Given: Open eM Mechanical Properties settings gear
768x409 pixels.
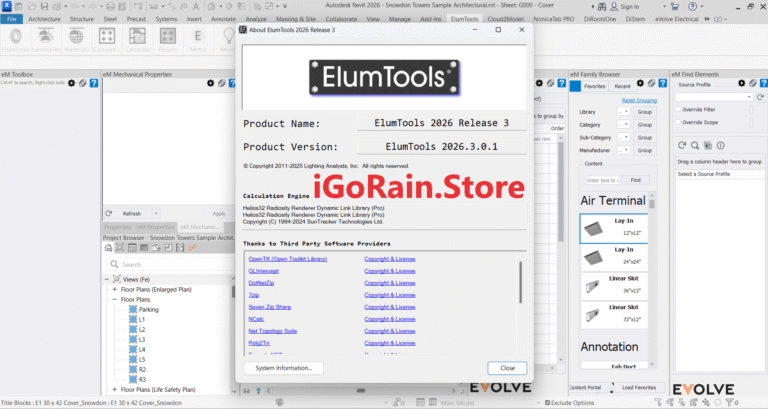Looking at the screenshot, I should pyautogui.click(x=211, y=83).
